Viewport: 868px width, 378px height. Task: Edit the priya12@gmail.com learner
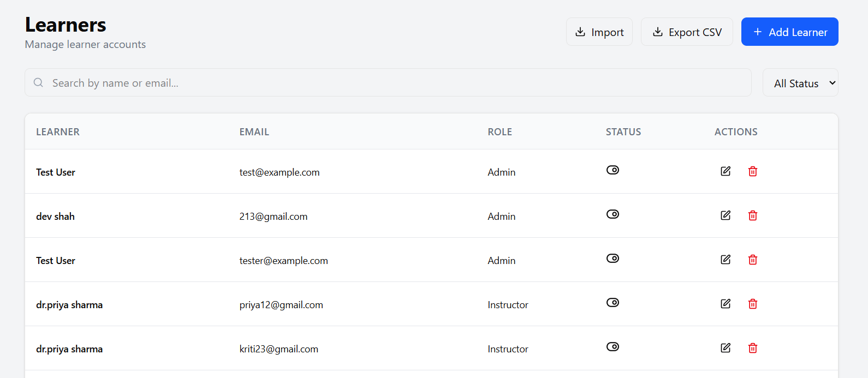click(726, 304)
